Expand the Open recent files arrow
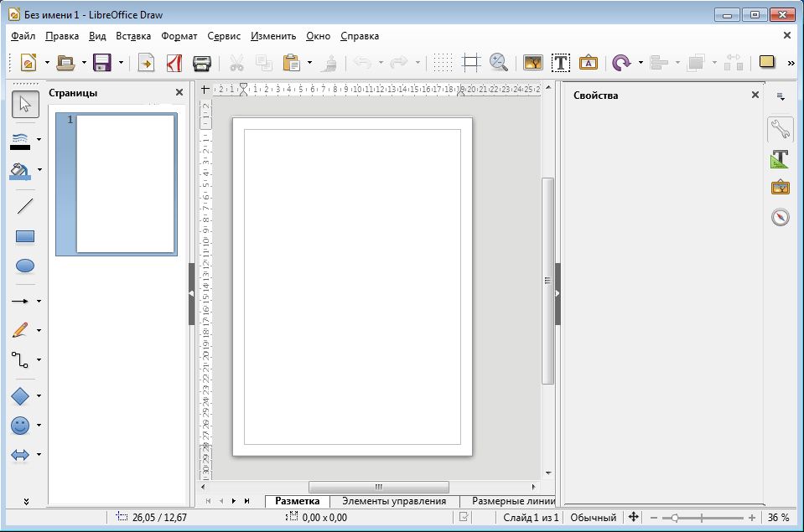The width and height of the screenshot is (804, 532). pyautogui.click(x=84, y=63)
